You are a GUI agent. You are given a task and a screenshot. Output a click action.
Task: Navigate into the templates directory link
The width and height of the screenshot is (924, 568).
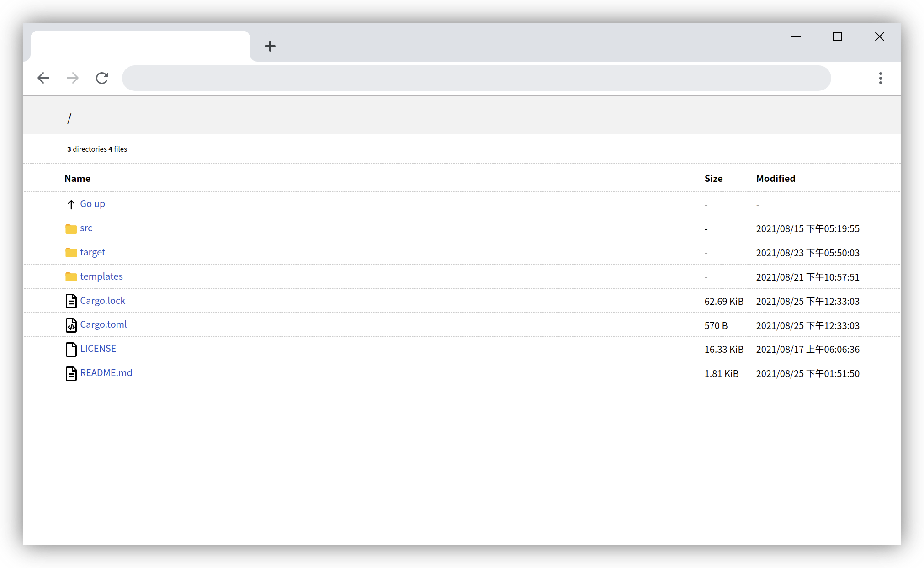[x=101, y=276]
